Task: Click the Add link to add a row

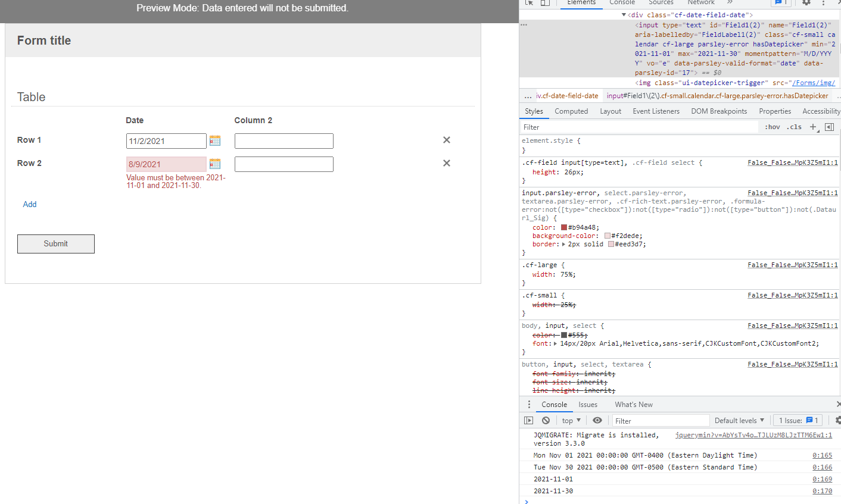Action: 30,204
